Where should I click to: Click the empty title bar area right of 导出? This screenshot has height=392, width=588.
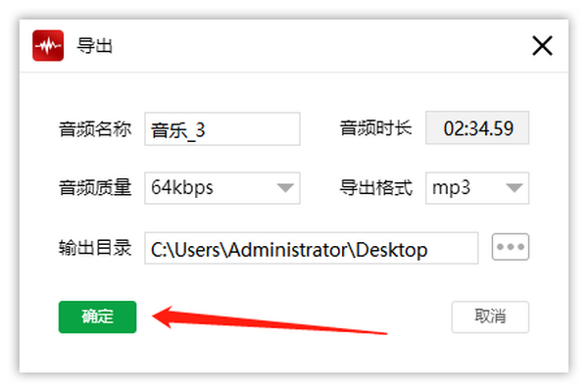[318, 46]
